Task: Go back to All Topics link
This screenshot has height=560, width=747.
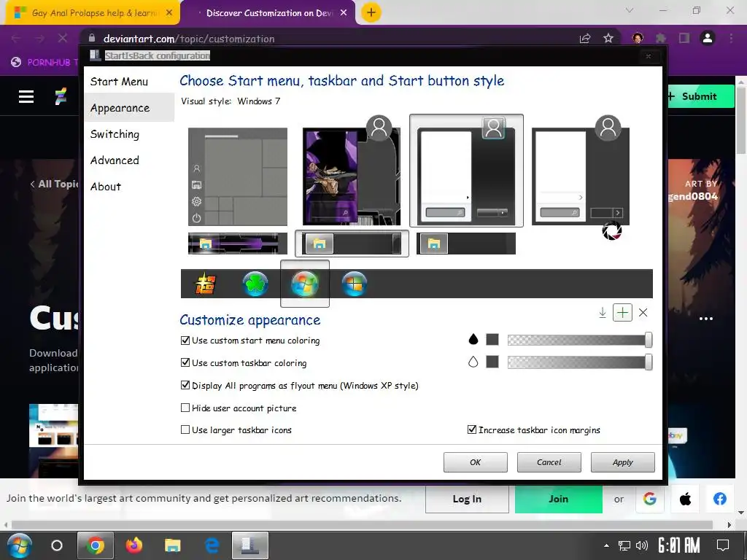Action: point(54,184)
